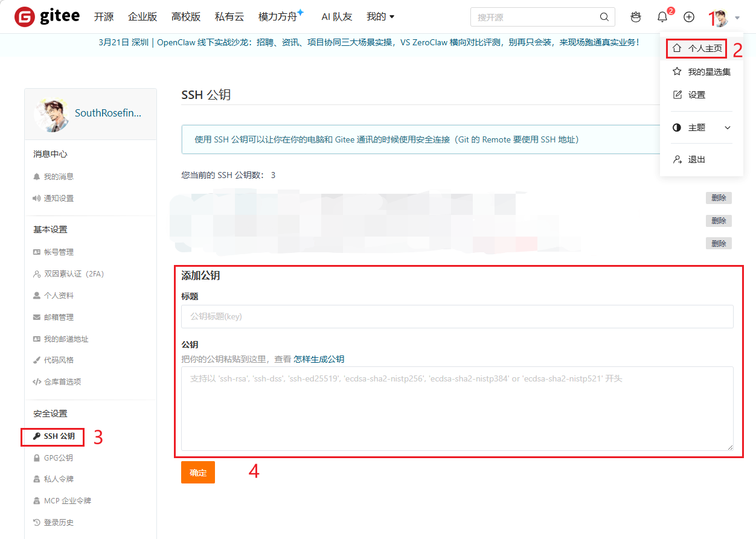Image resolution: width=756 pixels, height=539 pixels.
Task: Click the history icon beside 登录历史
Action: click(37, 522)
